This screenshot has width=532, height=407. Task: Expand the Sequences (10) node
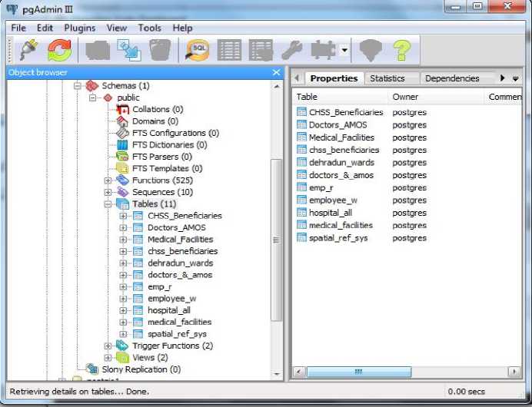[x=108, y=193]
